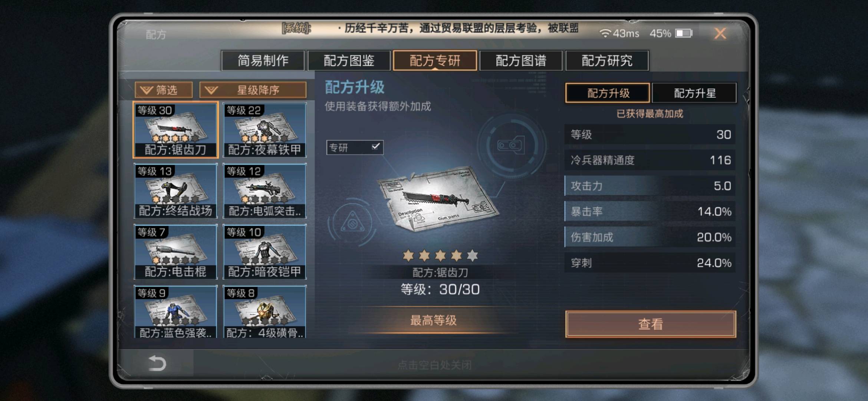Image resolution: width=868 pixels, height=401 pixels.
Task: Select the 配方:夜幕铁甲 recipe card
Action: tap(264, 130)
